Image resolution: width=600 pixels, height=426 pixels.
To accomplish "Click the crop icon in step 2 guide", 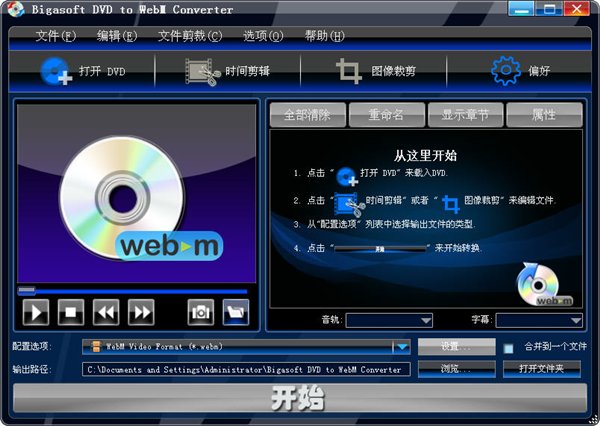I will [x=451, y=203].
